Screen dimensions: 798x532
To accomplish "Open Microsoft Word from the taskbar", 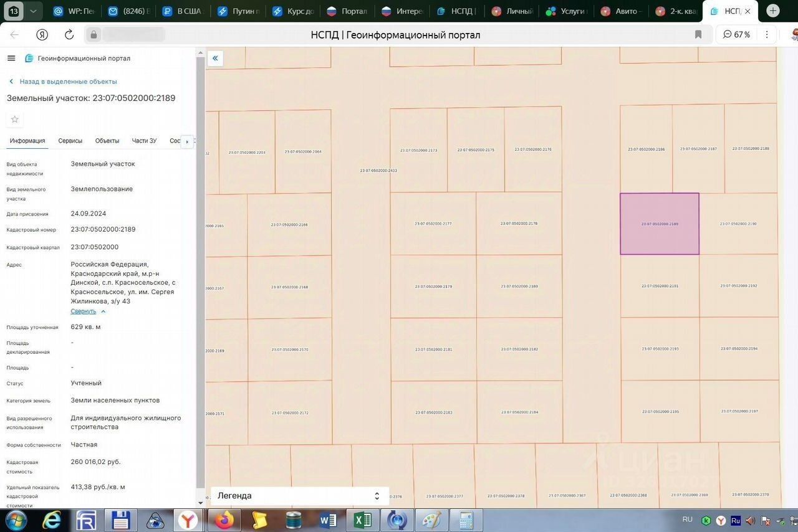I will coord(328,520).
